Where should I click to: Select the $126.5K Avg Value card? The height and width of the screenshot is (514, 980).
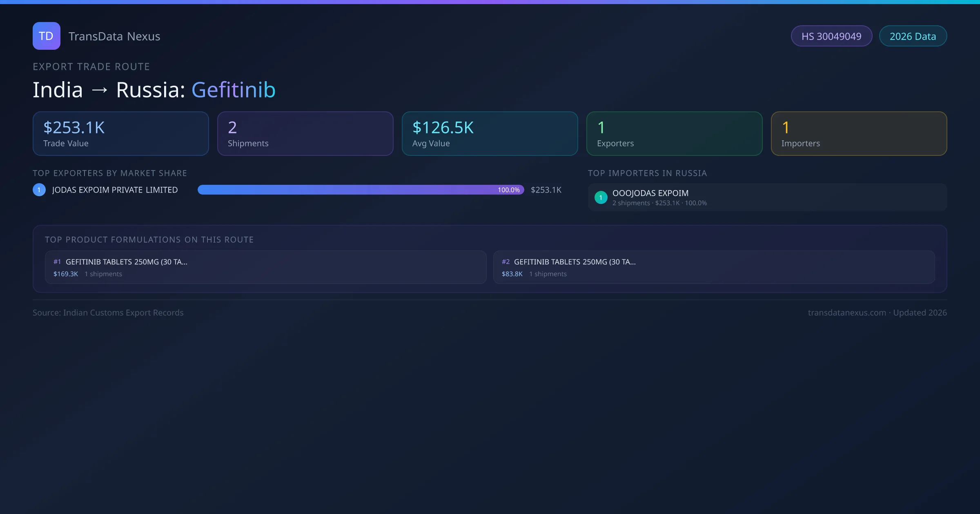click(x=490, y=134)
